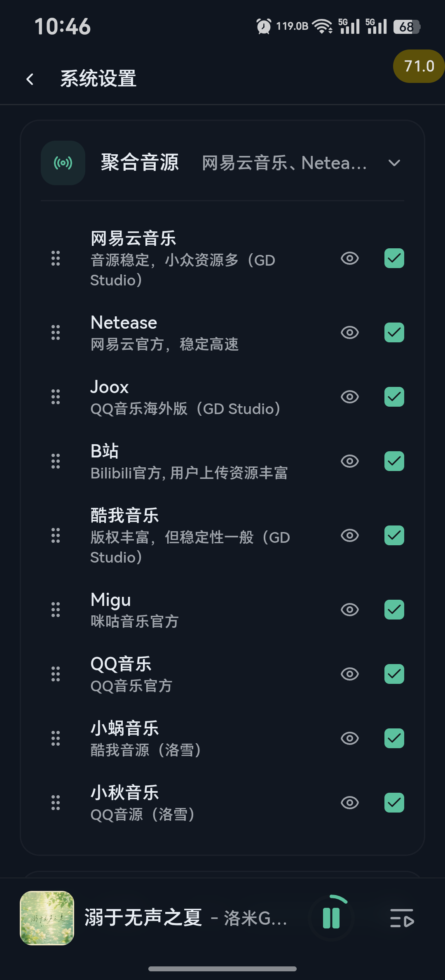The width and height of the screenshot is (445, 980).
Task: Uncheck the 小蜗音乐 checkbox
Action: (394, 738)
